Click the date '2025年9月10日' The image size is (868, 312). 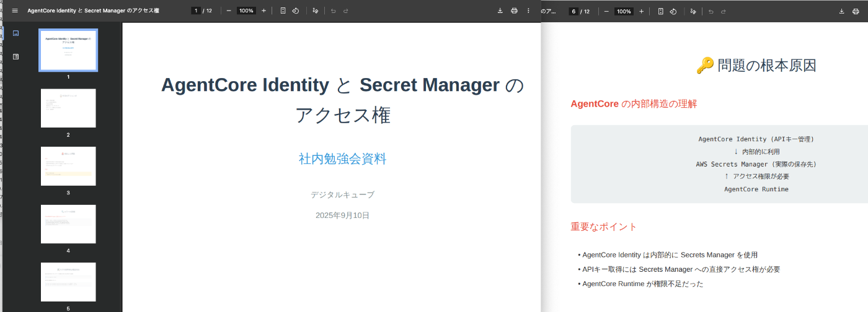[342, 215]
